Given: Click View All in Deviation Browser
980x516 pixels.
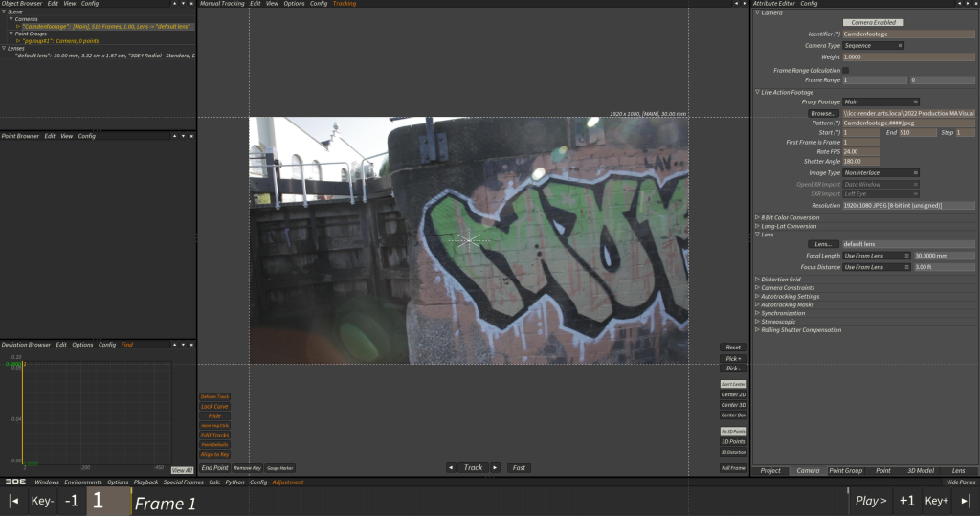Looking at the screenshot, I should 182,470.
